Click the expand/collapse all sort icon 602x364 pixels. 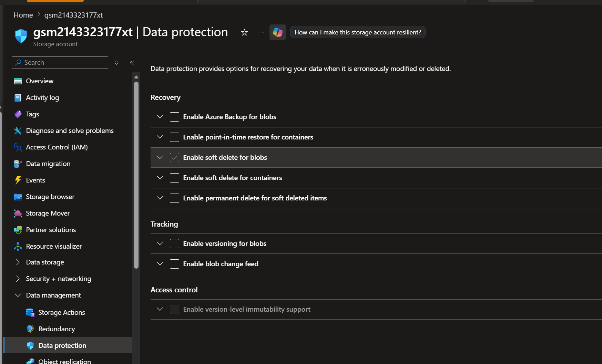coord(116,63)
